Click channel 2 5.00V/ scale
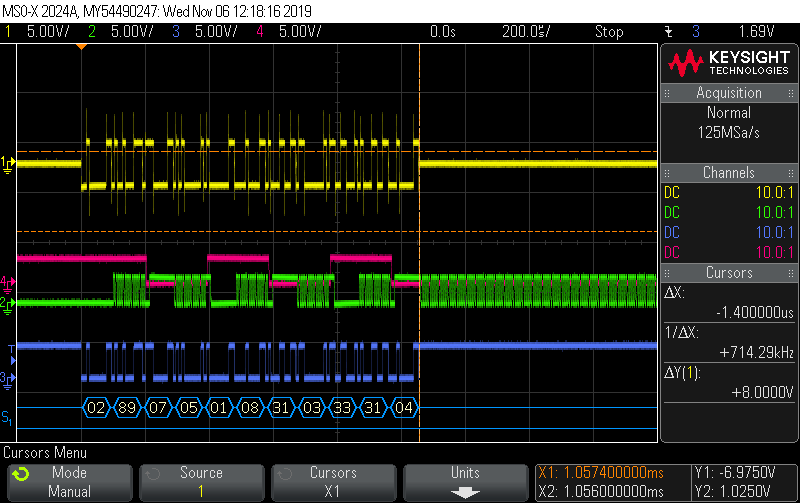 (132, 32)
